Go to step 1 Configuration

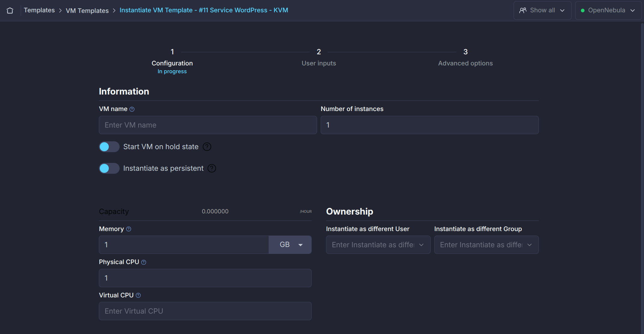172,61
